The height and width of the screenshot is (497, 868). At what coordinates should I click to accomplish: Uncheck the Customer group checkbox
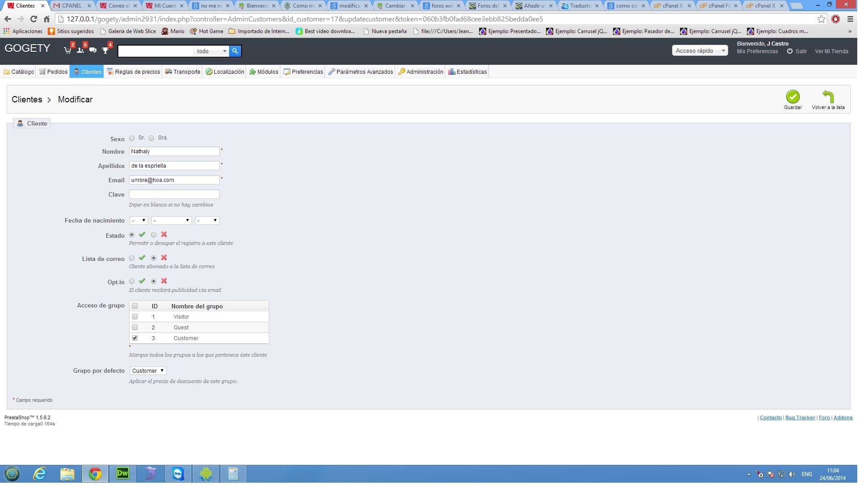pyautogui.click(x=135, y=338)
